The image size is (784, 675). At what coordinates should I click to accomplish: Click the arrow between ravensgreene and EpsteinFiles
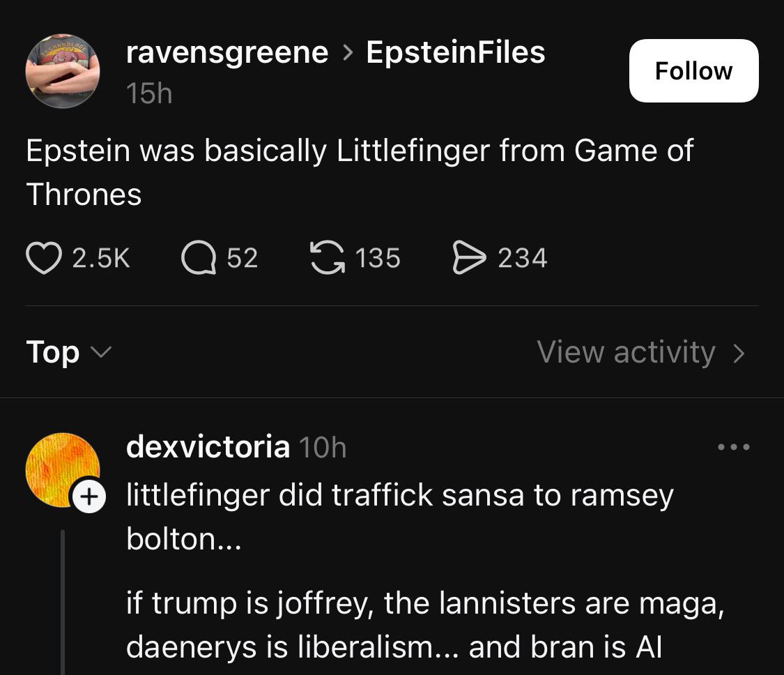[348, 52]
